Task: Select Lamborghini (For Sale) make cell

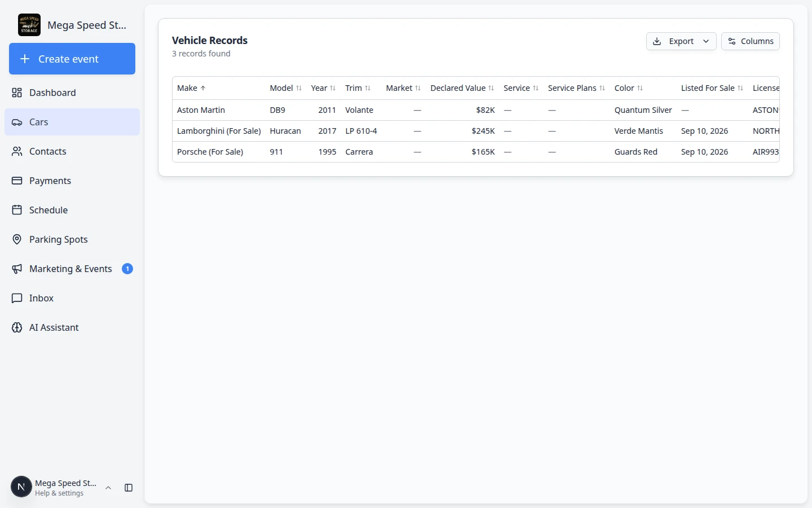Action: 219,131
